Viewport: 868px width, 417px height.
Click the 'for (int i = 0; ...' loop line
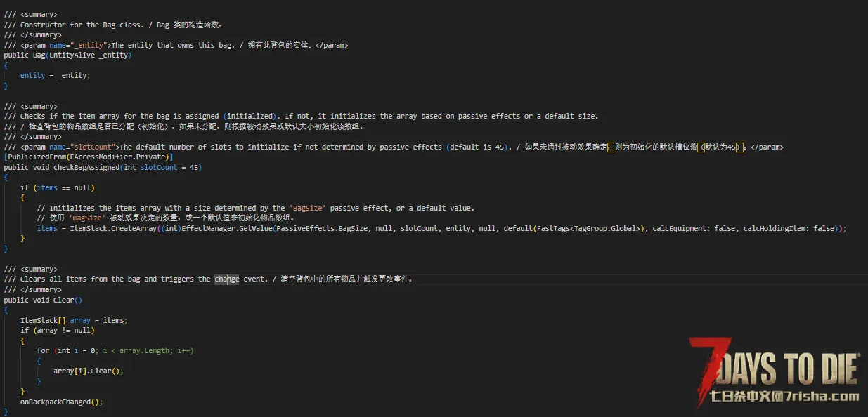click(115, 350)
